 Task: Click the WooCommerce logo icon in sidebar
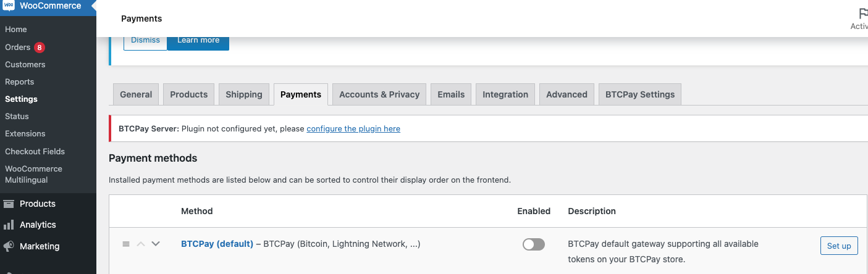9,6
